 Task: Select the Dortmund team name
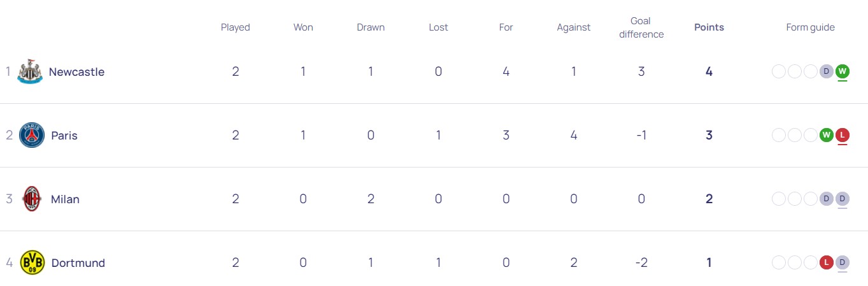[x=78, y=263]
